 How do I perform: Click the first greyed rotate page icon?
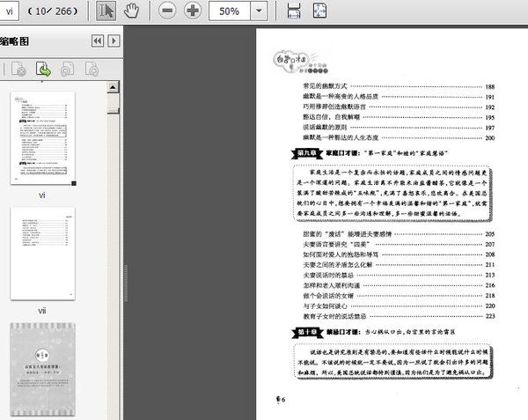click(x=68, y=69)
